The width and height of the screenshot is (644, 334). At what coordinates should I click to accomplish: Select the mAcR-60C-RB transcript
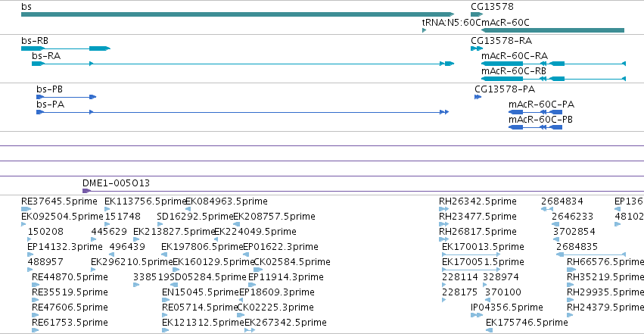click(553, 79)
